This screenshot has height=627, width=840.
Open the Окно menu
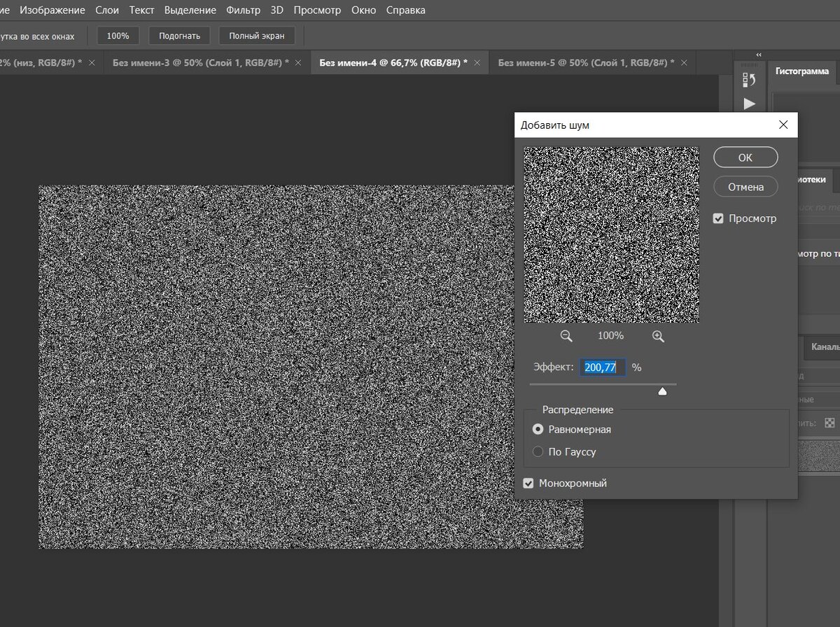[363, 10]
